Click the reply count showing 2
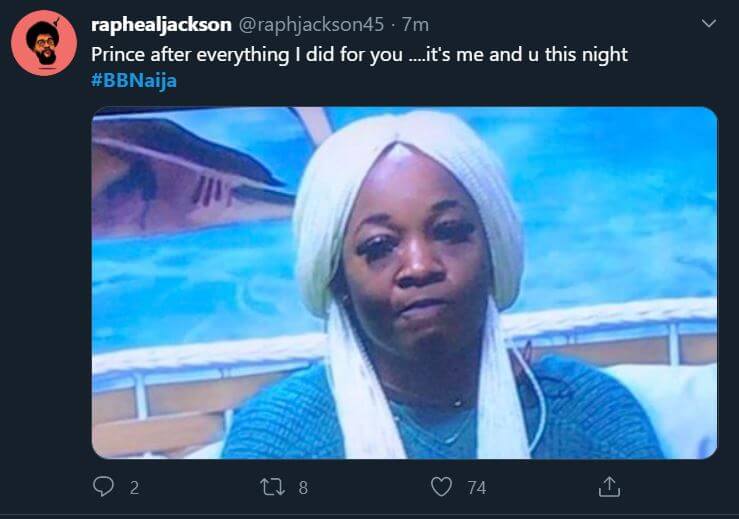This screenshot has width=739, height=519. point(134,487)
